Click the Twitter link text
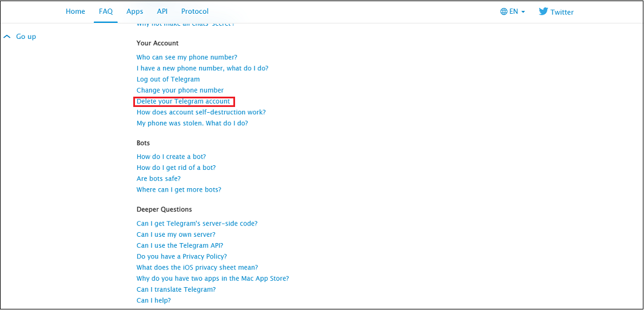Screen dimensions: 644x310 pyautogui.click(x=562, y=12)
